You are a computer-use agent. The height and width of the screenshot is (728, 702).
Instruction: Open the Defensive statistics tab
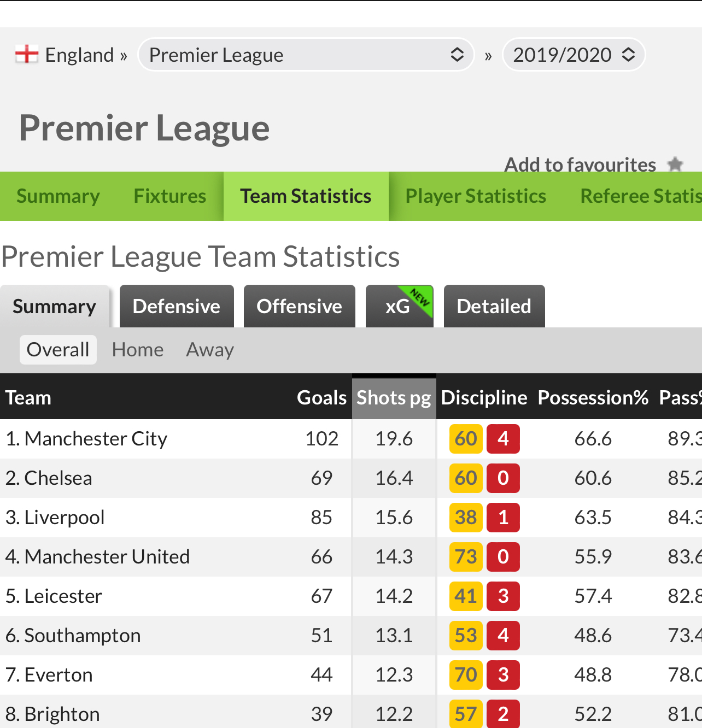177,306
